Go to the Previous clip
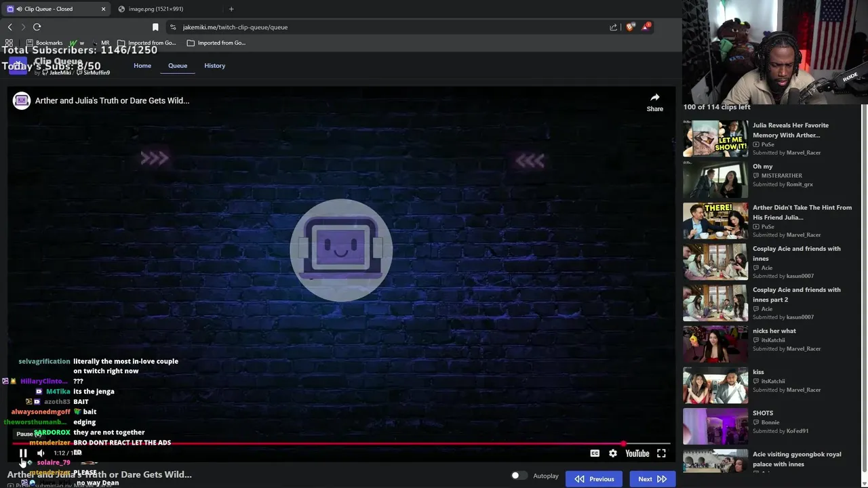 pos(594,479)
